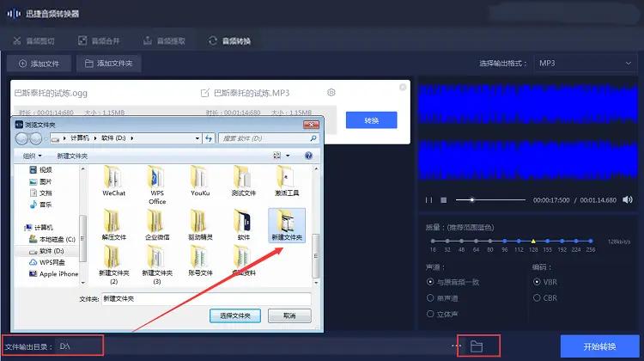Click the edit icon next to 巴斯泰托的试炼.MP3
644x361 pixels.
(204, 93)
